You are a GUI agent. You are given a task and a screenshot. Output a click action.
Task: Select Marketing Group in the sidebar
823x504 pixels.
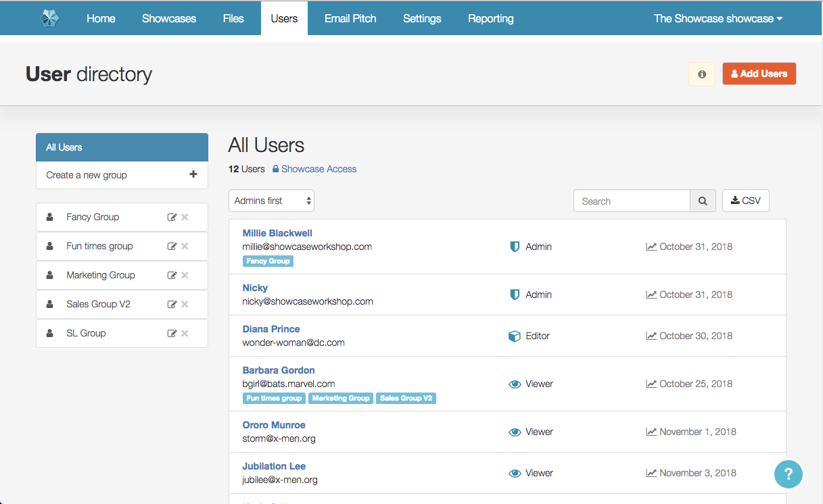pyautogui.click(x=101, y=275)
